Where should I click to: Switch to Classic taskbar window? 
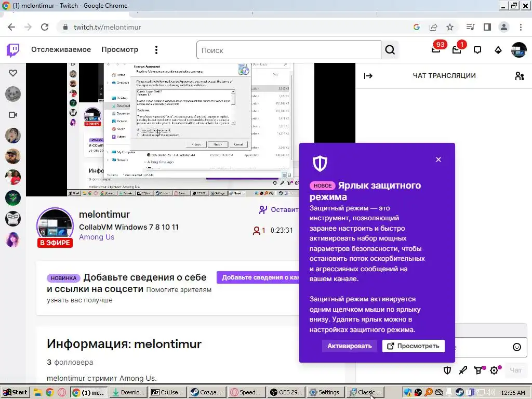365,393
